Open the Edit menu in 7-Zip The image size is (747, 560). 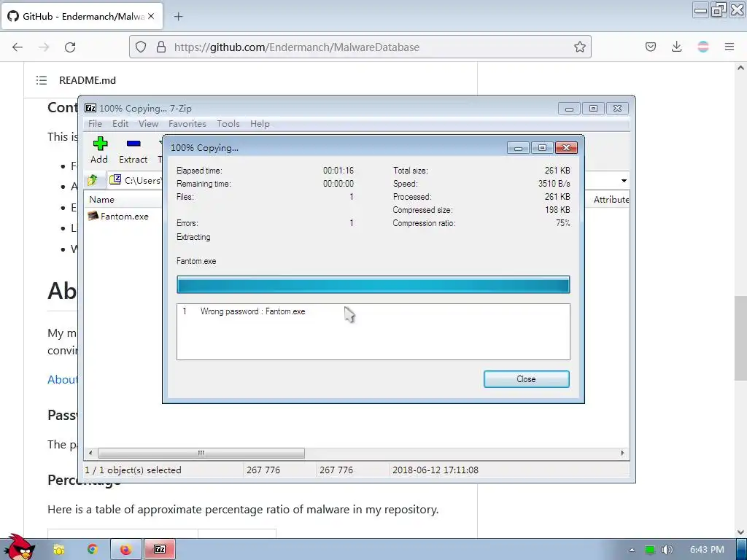click(x=120, y=124)
